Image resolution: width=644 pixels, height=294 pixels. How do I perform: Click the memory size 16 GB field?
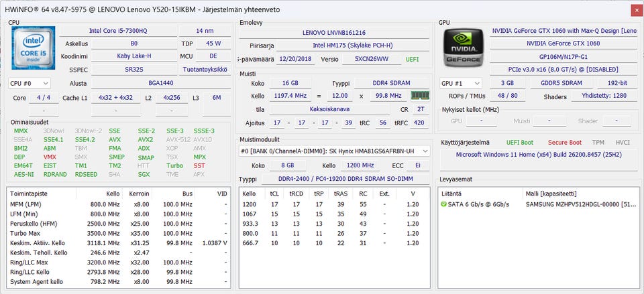[x=290, y=83]
